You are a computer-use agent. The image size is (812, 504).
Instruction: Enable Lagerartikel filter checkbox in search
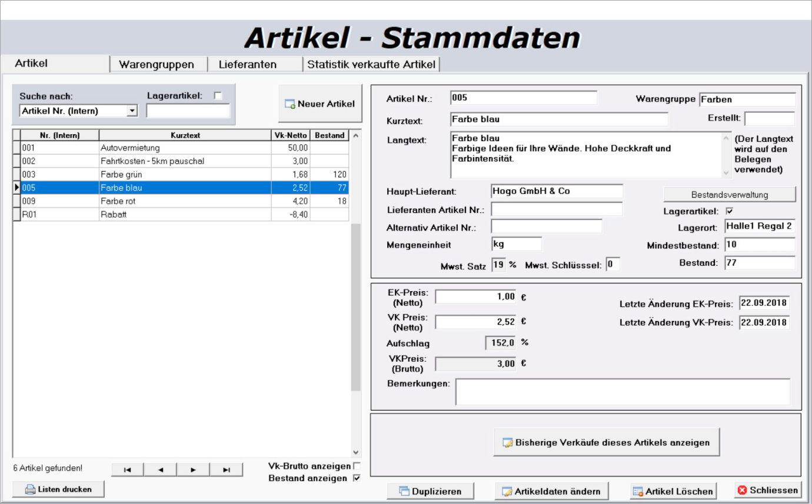tap(218, 96)
